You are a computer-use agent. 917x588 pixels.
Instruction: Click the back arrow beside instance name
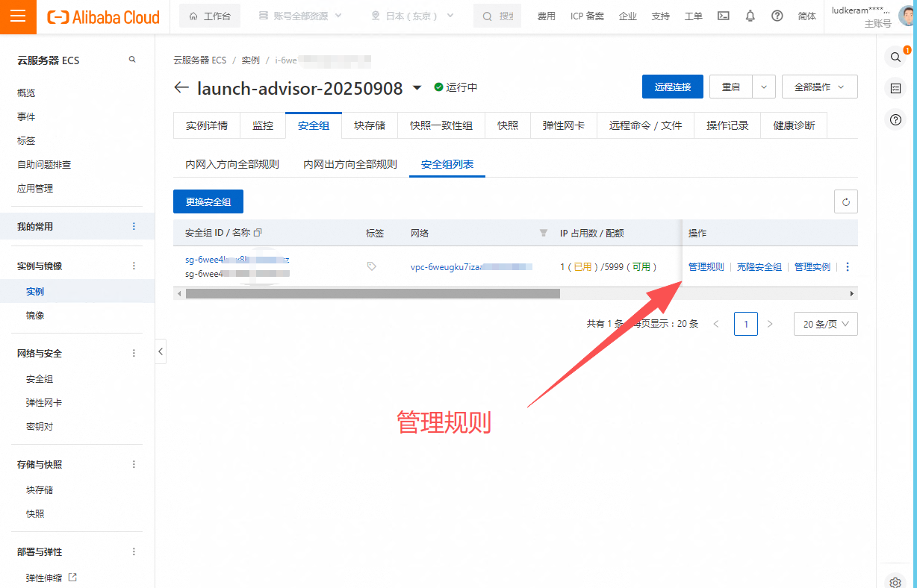coord(181,88)
